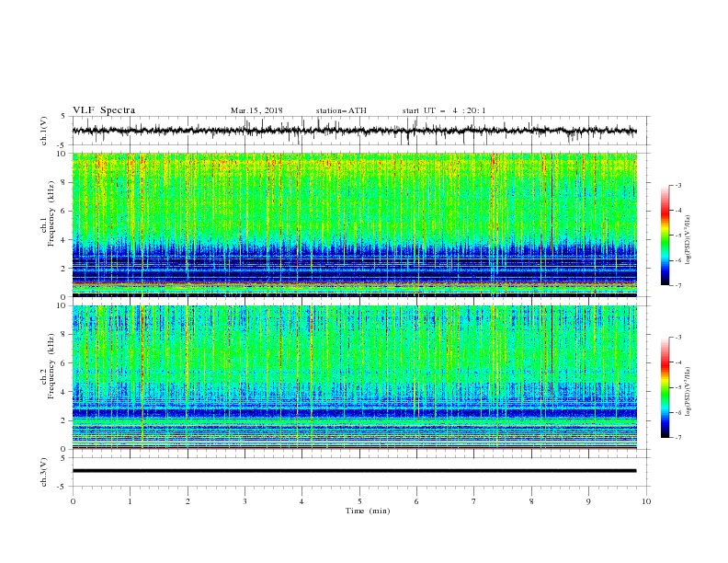Screen dimensions: 728x563
Task: Click the "-3" label on the ch.1 colorbar
Action: (678, 186)
